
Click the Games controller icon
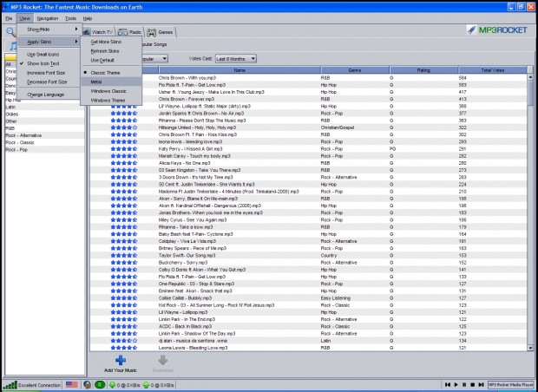tap(151, 32)
